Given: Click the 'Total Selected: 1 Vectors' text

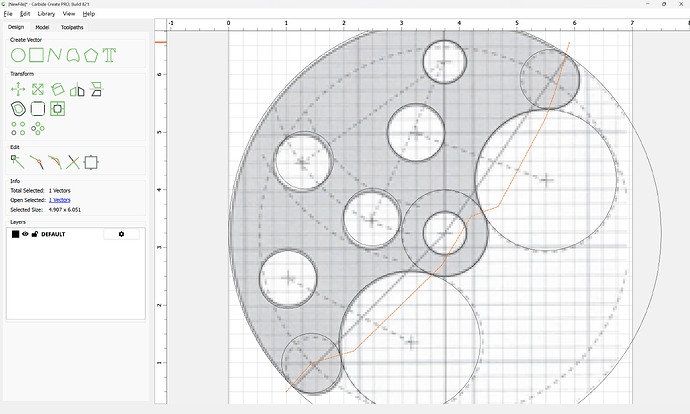Looking at the screenshot, I should (40, 191).
